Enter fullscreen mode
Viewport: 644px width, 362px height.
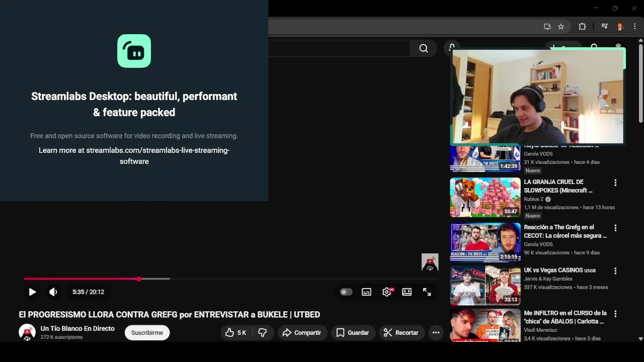pyautogui.click(x=427, y=292)
